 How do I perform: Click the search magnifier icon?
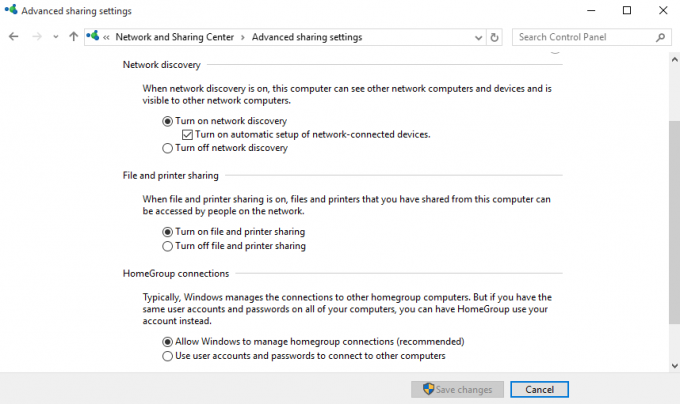[x=660, y=37]
